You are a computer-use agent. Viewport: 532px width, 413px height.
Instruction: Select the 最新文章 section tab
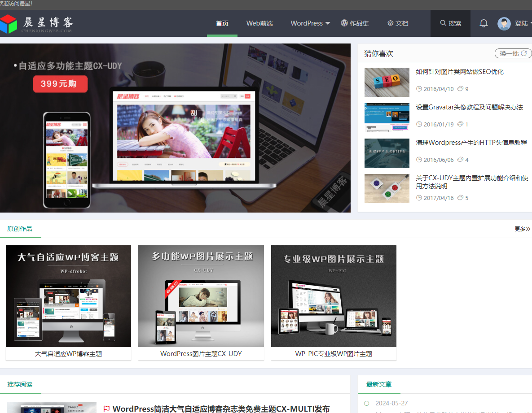click(378, 384)
